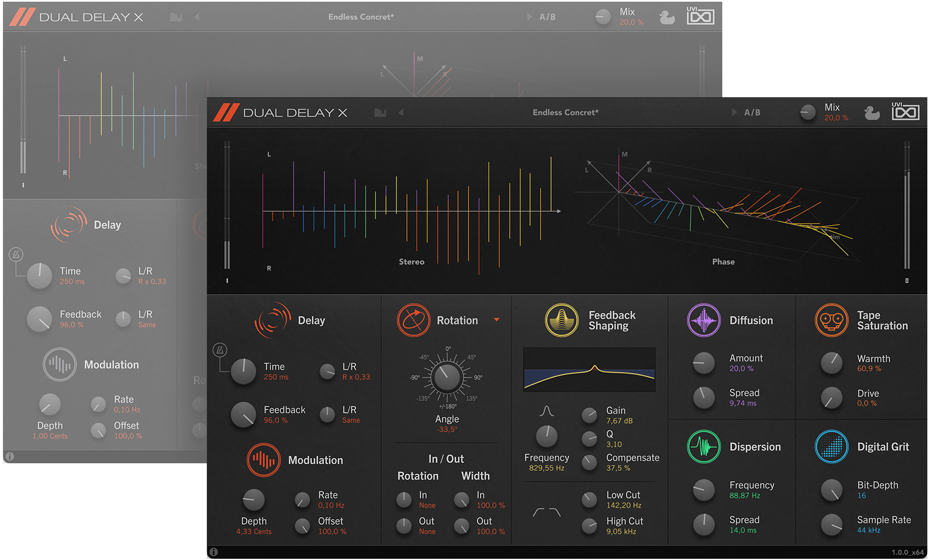Click the Diffusion Amount knob
Viewport: 932px width, 560px height.
pyautogui.click(x=703, y=363)
